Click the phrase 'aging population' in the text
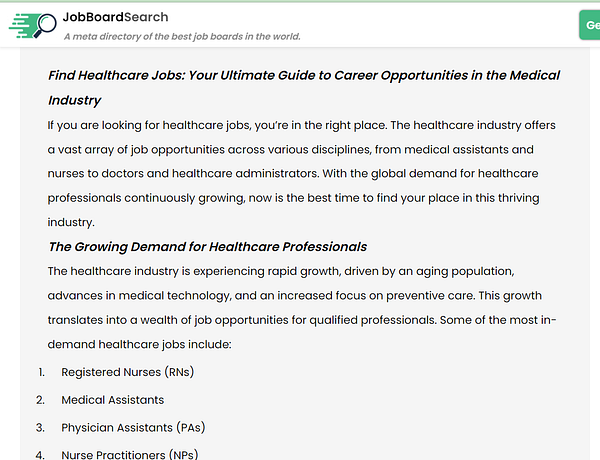 tap(459, 271)
